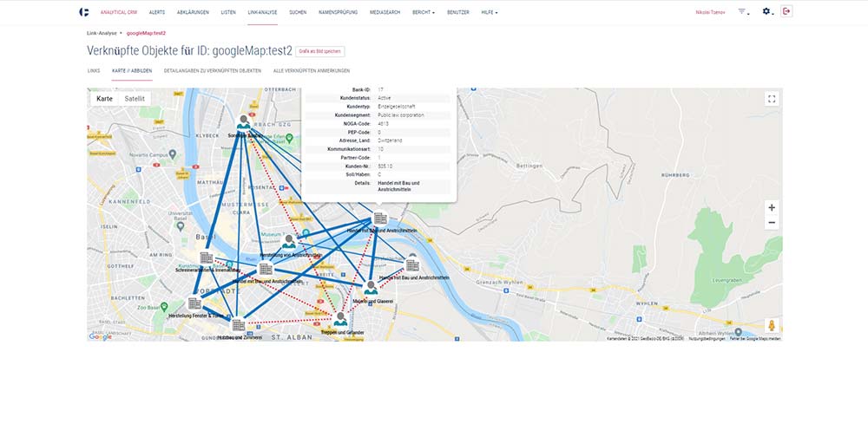Click the building node nearest the route 34 bridge
The image size is (868, 437).
tap(412, 265)
